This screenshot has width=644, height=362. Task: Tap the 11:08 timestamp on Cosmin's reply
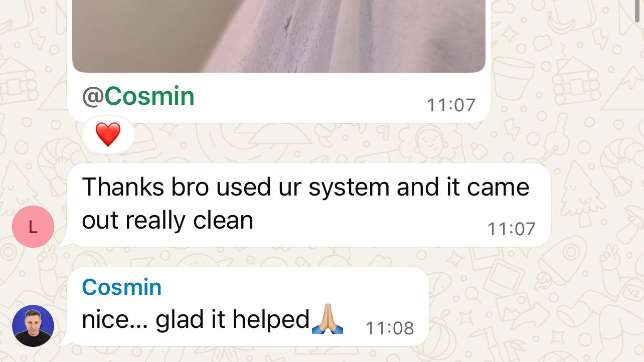tap(390, 328)
